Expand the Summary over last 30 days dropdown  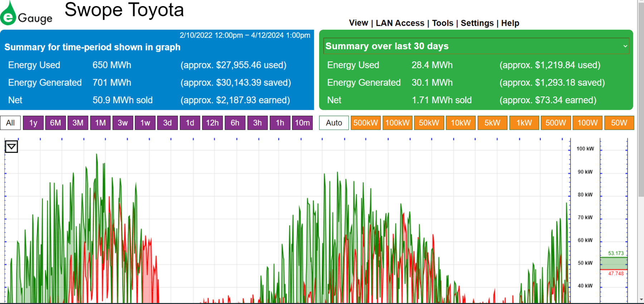[x=476, y=46]
